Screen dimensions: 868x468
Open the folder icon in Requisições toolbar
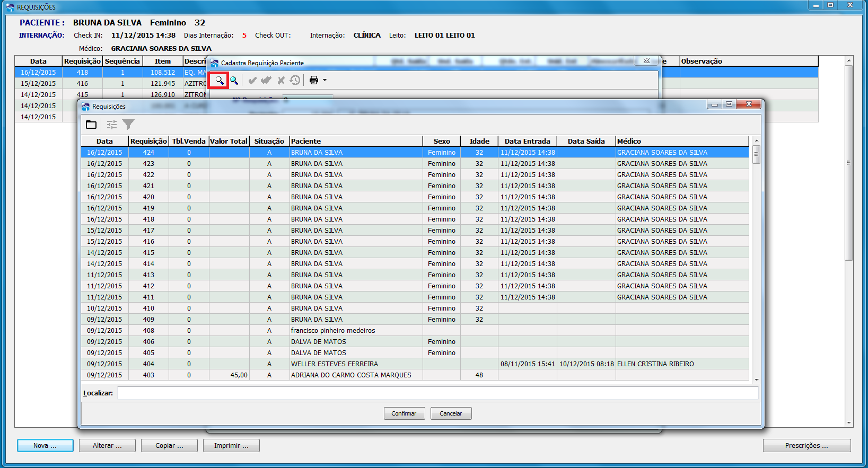pyautogui.click(x=91, y=125)
